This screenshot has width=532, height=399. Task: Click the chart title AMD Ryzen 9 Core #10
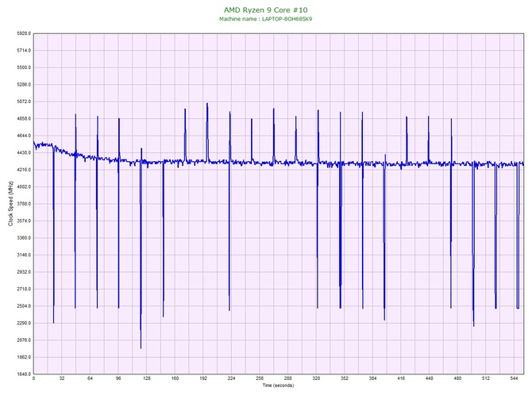click(266, 10)
